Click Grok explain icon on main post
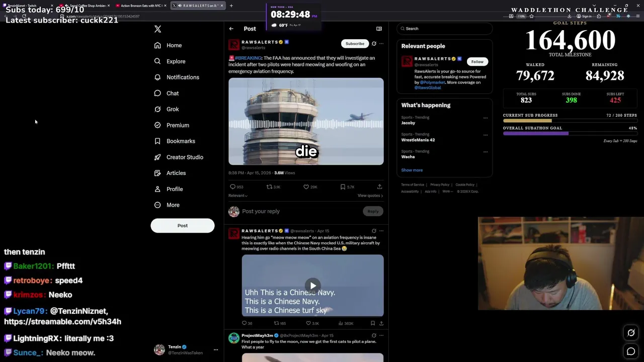 (x=374, y=44)
